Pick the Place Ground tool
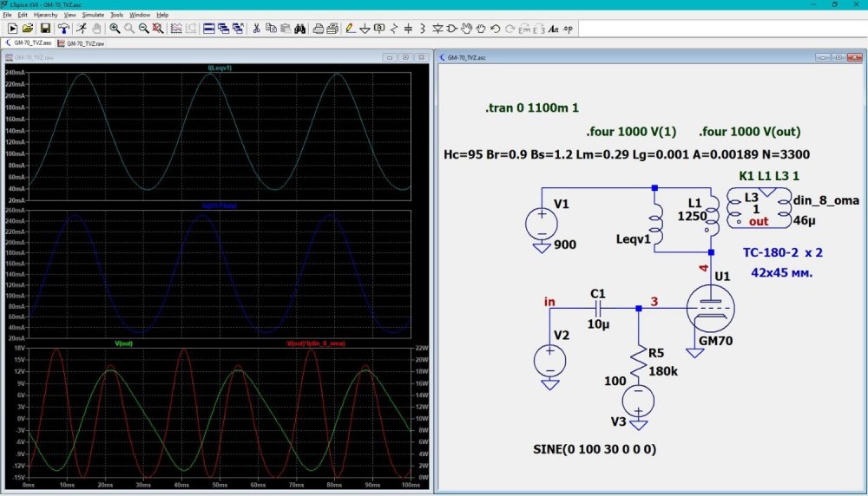The height and width of the screenshot is (496, 868). (365, 29)
